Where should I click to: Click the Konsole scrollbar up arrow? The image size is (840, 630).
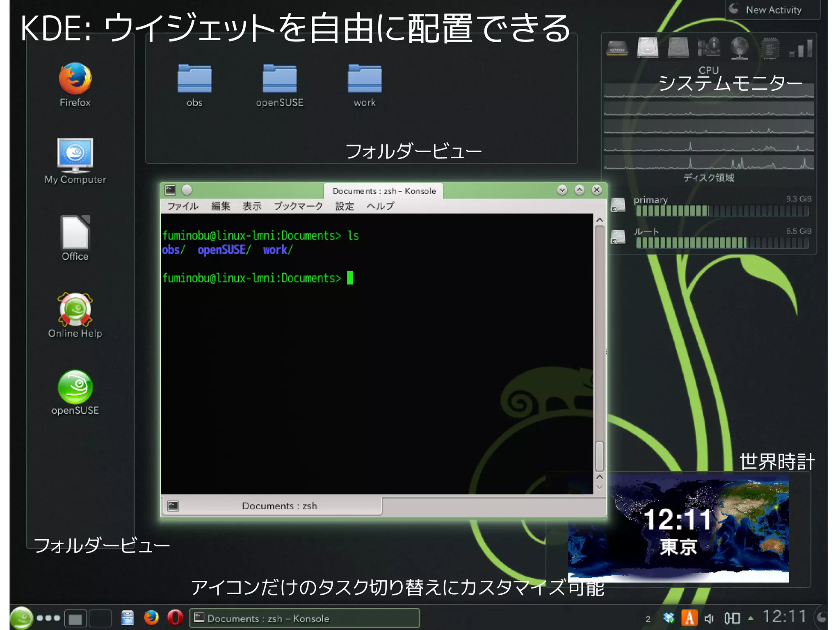coord(599,220)
